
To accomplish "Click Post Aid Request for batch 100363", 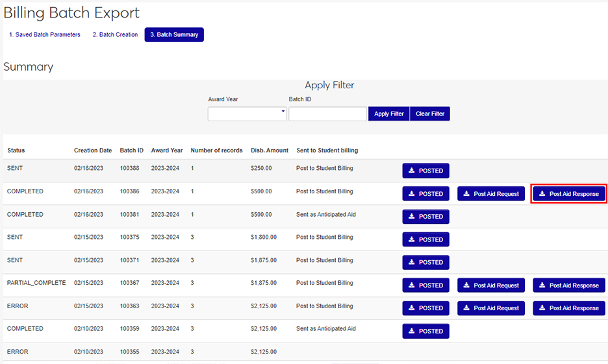I will click(x=490, y=308).
